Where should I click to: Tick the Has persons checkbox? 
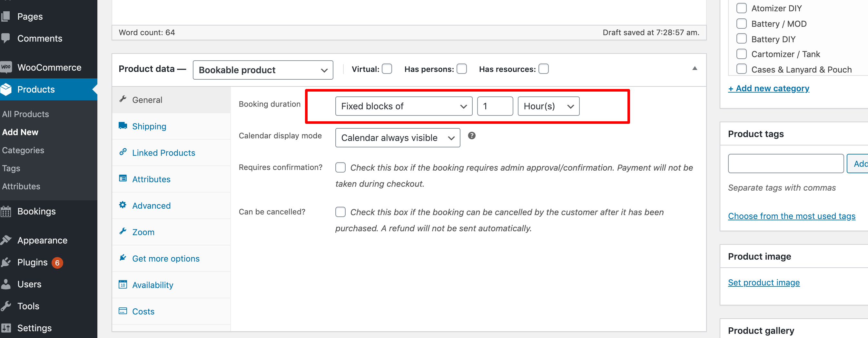coord(462,69)
